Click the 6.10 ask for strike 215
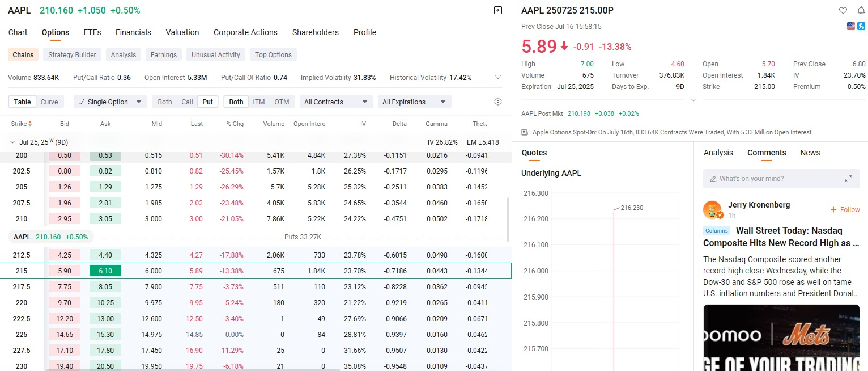The height and width of the screenshot is (371, 868). pos(105,271)
